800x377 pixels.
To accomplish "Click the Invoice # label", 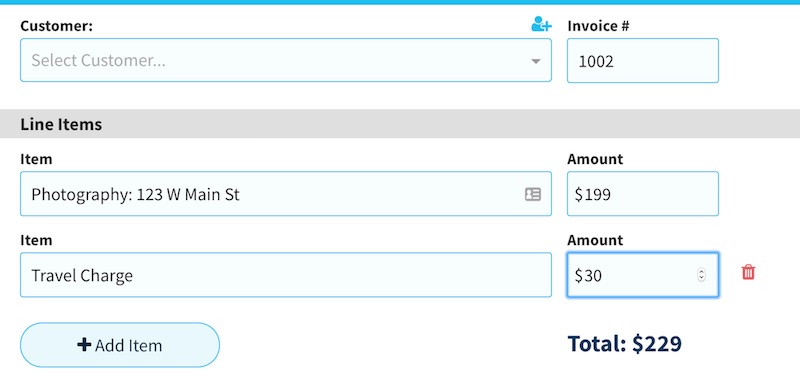I will (598, 26).
